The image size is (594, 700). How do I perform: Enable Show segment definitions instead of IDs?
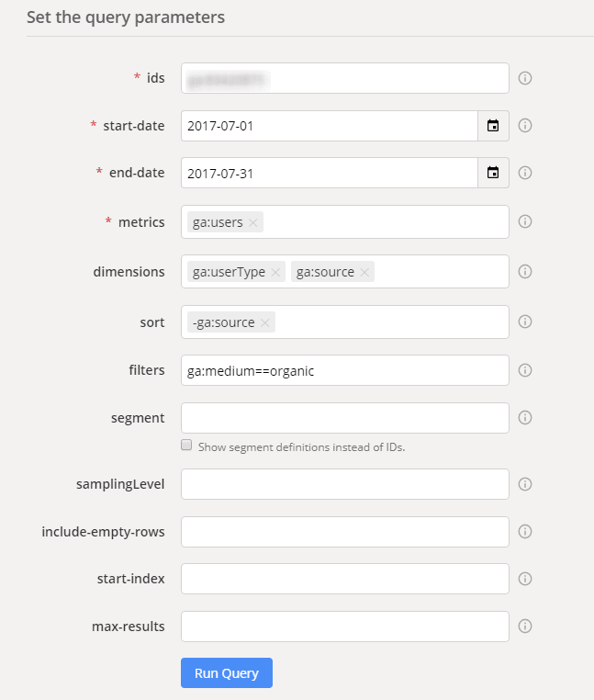click(186, 445)
